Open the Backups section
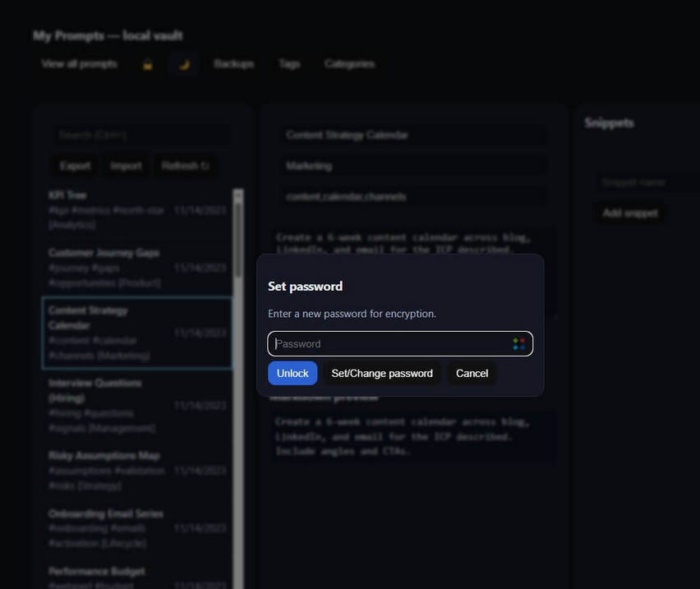Screen dimensions: 700x589 click(x=233, y=64)
